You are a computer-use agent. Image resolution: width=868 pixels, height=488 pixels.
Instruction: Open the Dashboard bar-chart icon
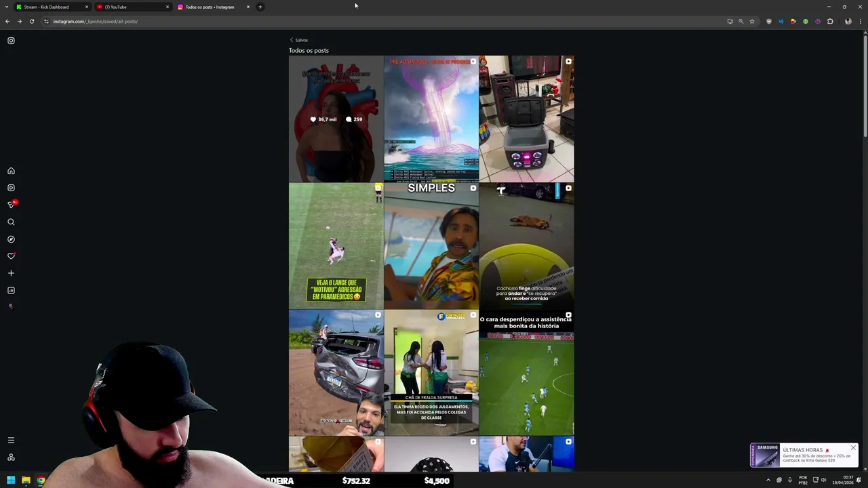[x=11, y=290]
